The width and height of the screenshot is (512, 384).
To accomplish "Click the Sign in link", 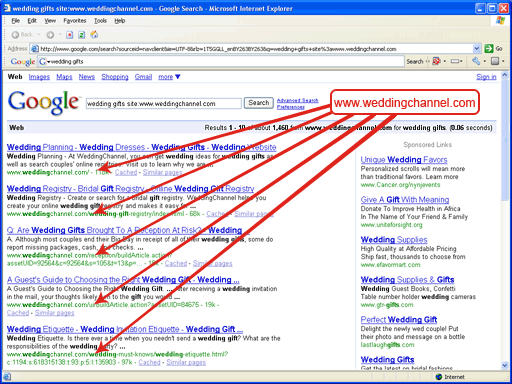I will coord(486,77).
